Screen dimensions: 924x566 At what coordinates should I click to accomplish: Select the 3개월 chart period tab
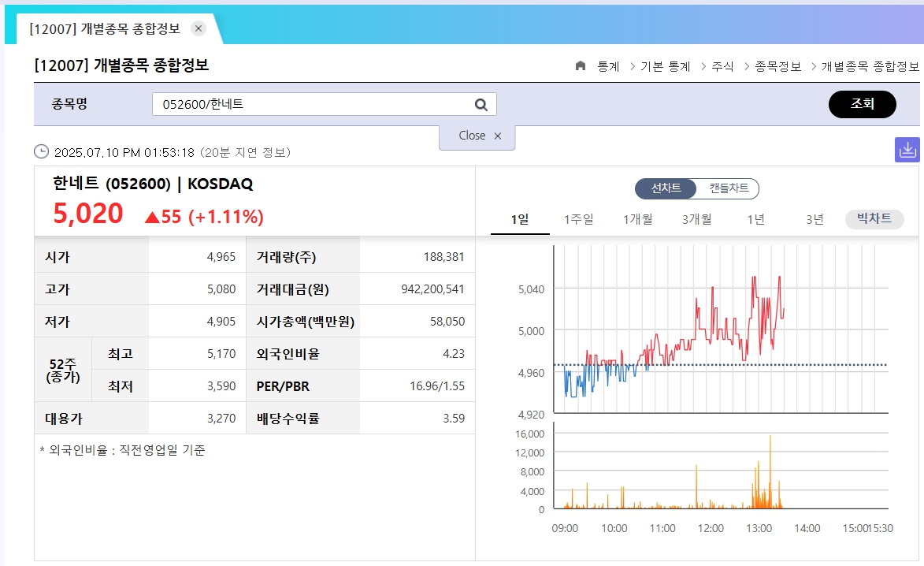(x=696, y=220)
